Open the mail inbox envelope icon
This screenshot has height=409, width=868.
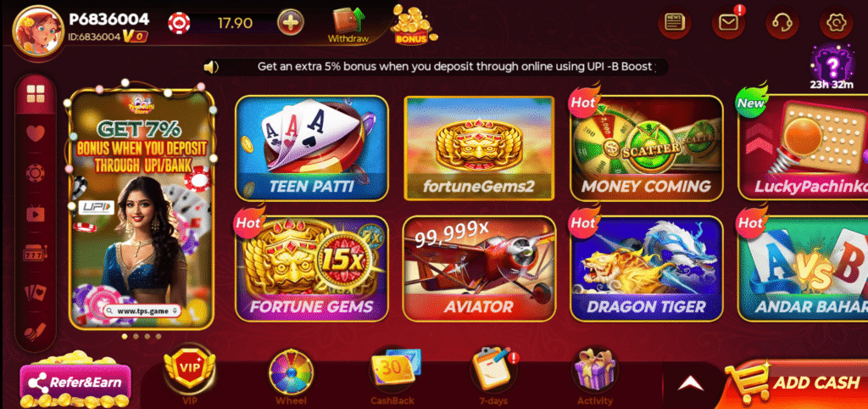(728, 23)
